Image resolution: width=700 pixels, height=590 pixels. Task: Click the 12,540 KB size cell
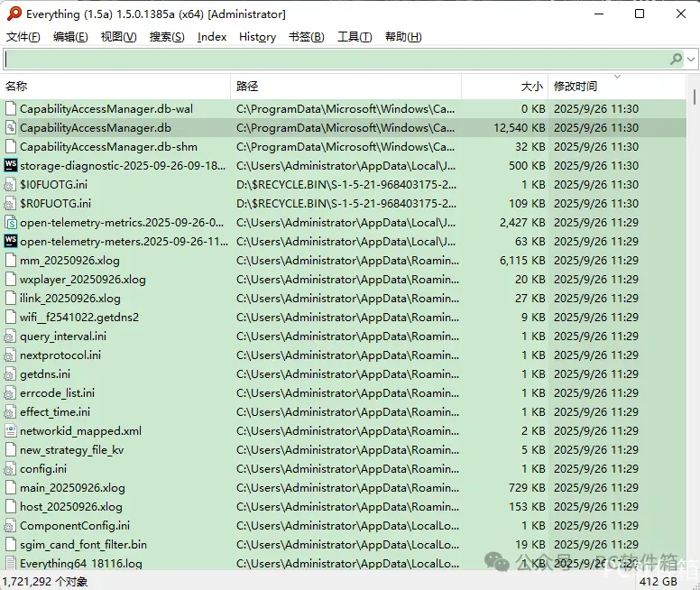pos(520,128)
